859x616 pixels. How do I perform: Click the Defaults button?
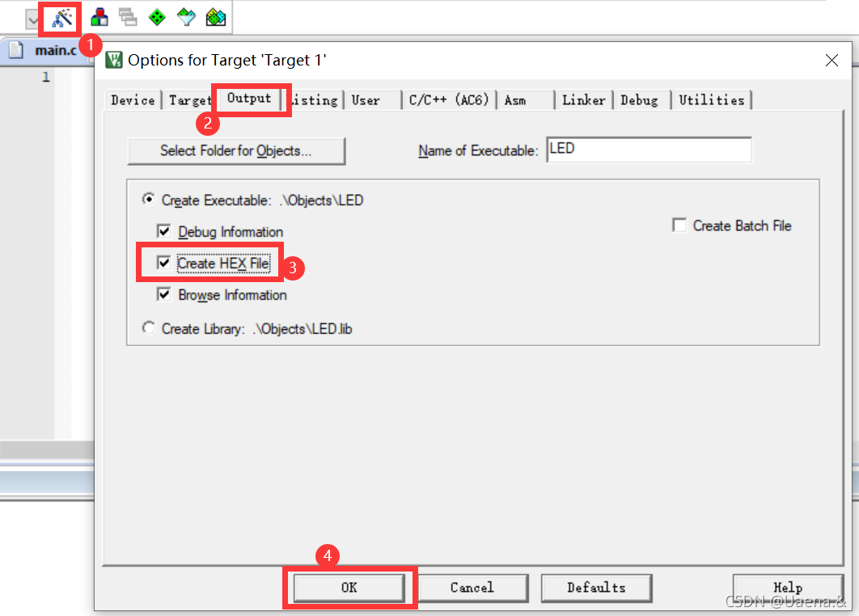coord(597,588)
